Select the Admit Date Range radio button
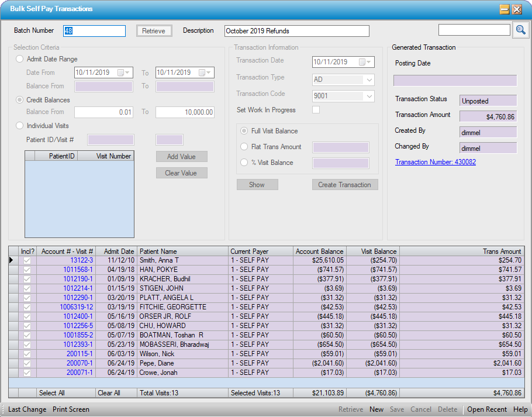 [x=20, y=59]
